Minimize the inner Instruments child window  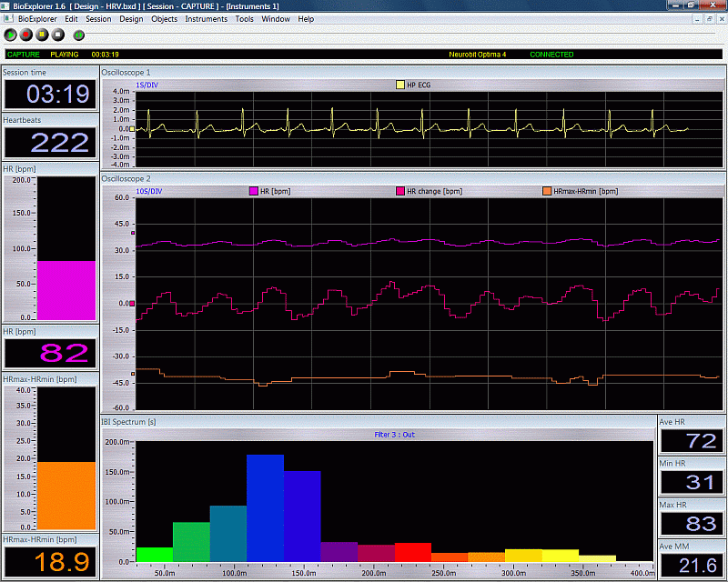[x=697, y=19]
